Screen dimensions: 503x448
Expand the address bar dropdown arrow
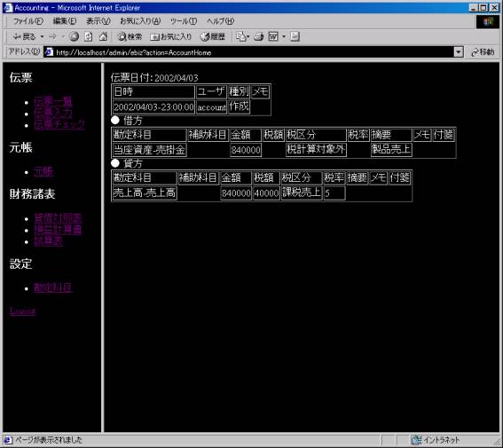click(459, 52)
